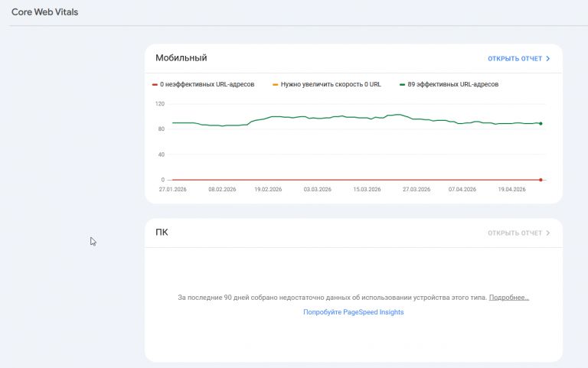Click the Core Web Vitals section heading
This screenshot has width=588, height=368.
click(44, 12)
